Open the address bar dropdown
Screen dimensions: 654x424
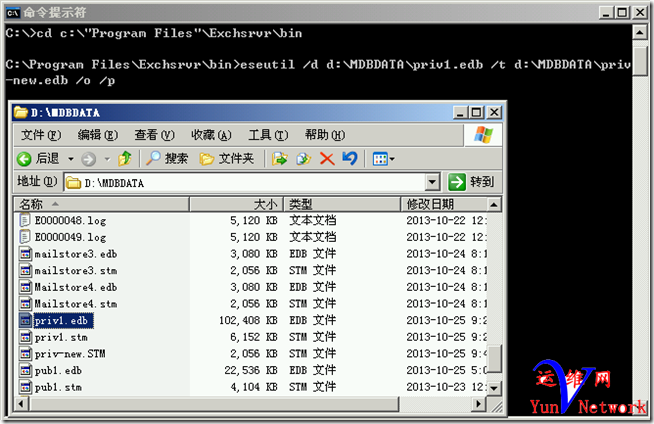tap(433, 182)
